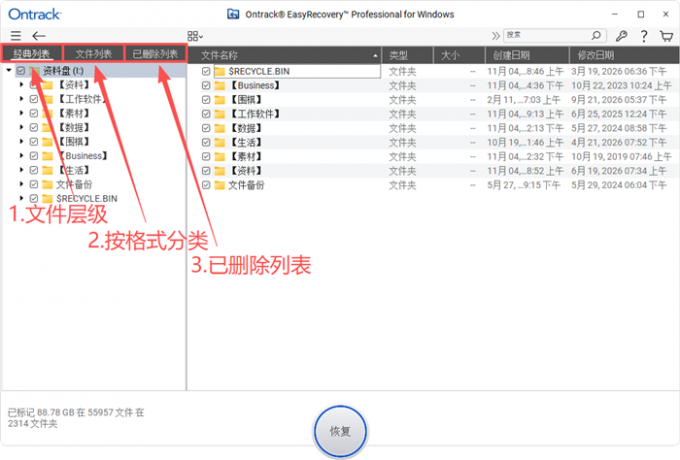Uncheck 资料盘 (I:) tree checkbox
This screenshot has height=460, width=680.
(21, 70)
